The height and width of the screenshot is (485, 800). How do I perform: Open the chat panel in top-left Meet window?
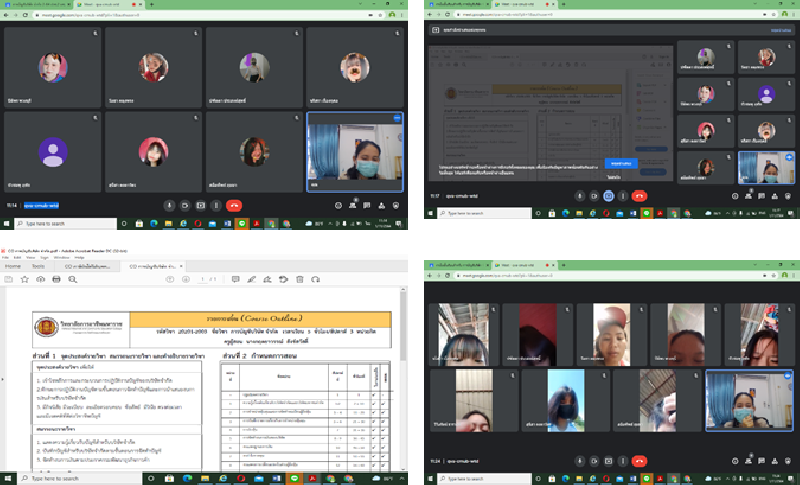click(x=366, y=204)
